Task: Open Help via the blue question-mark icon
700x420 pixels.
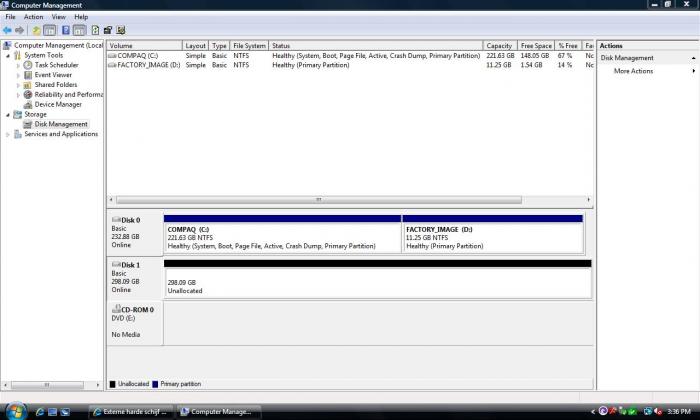Action: (66, 30)
